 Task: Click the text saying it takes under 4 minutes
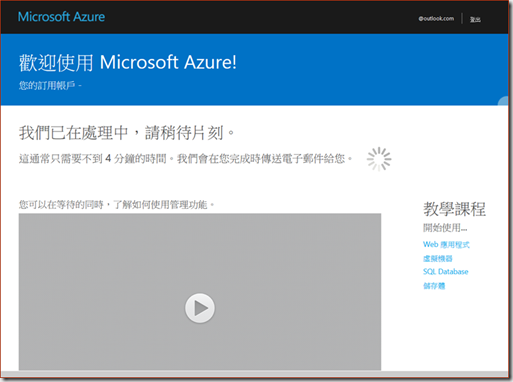coord(185,159)
